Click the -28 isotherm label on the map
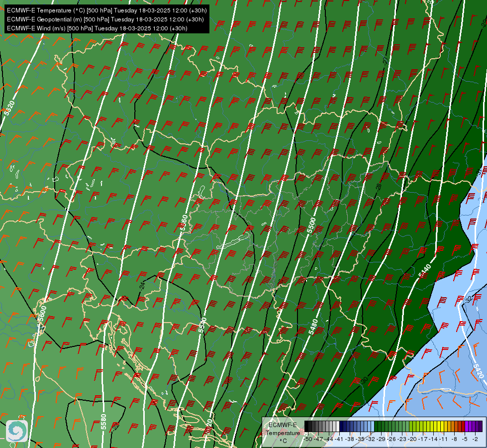 [378, 187]
